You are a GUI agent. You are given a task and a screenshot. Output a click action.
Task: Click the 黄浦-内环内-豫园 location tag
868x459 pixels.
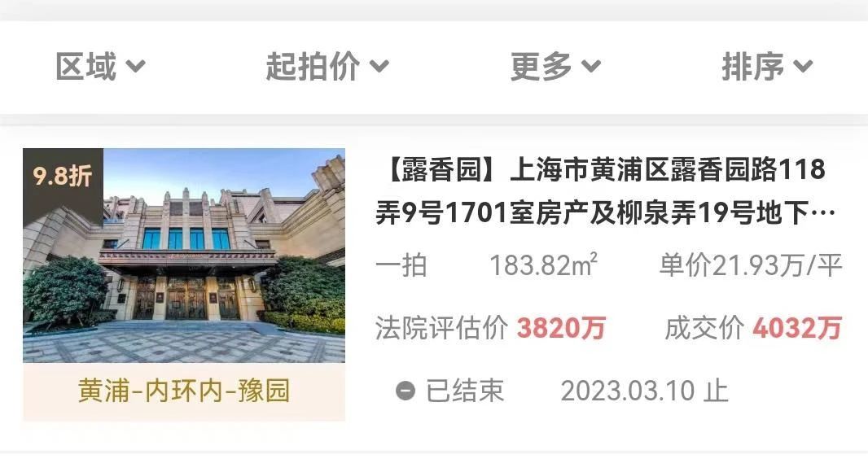[x=184, y=391]
